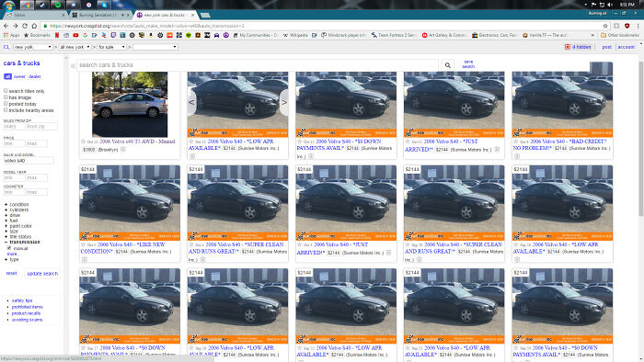
Task: Expand the cylinders filter
Action: point(17,209)
